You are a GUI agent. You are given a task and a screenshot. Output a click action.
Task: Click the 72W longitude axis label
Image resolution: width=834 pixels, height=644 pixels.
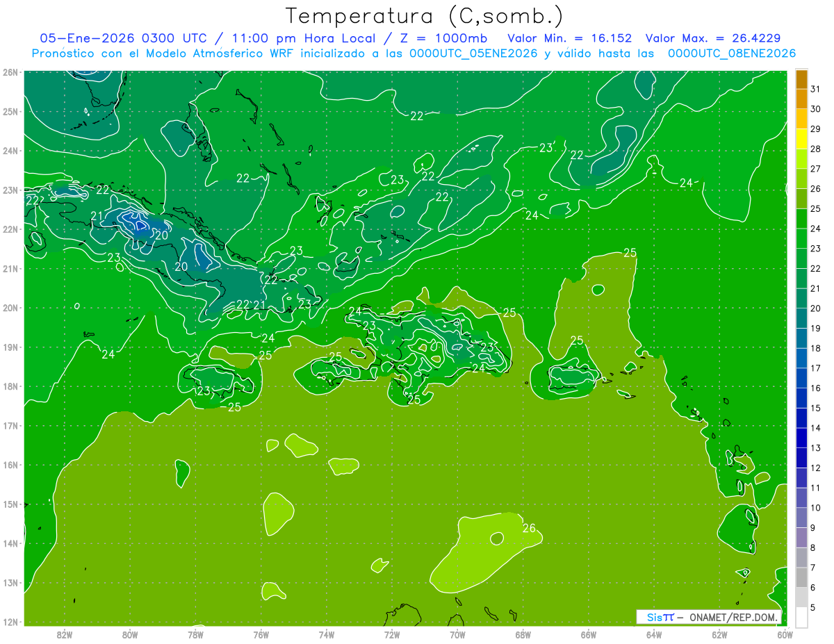392,634
